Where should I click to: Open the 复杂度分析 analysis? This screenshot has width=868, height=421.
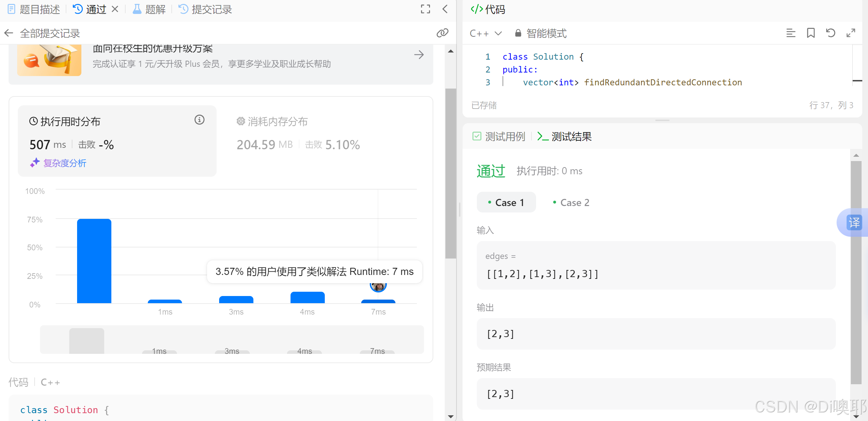pos(65,163)
